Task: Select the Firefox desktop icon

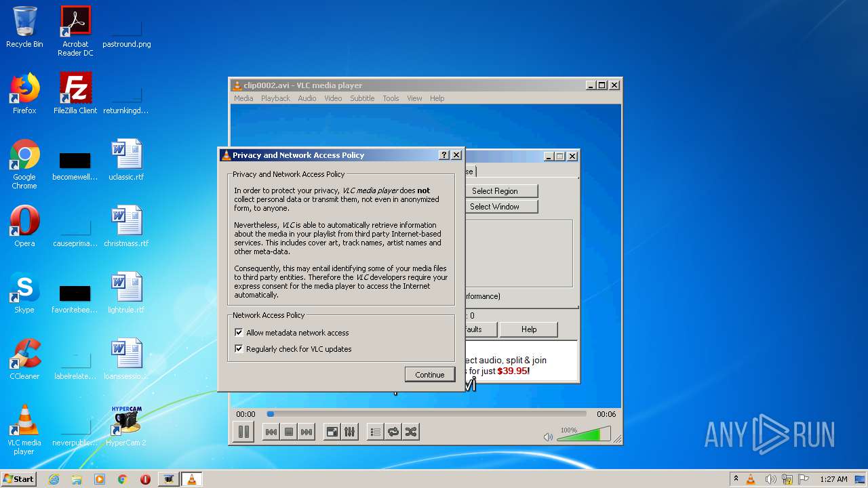Action: pos(24,94)
